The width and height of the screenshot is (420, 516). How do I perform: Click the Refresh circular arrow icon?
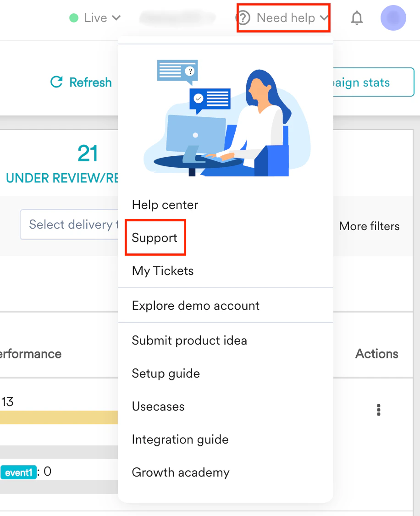(56, 82)
